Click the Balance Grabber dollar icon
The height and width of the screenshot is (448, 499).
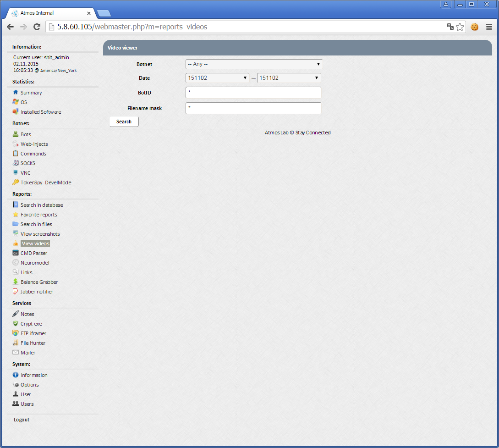15,282
